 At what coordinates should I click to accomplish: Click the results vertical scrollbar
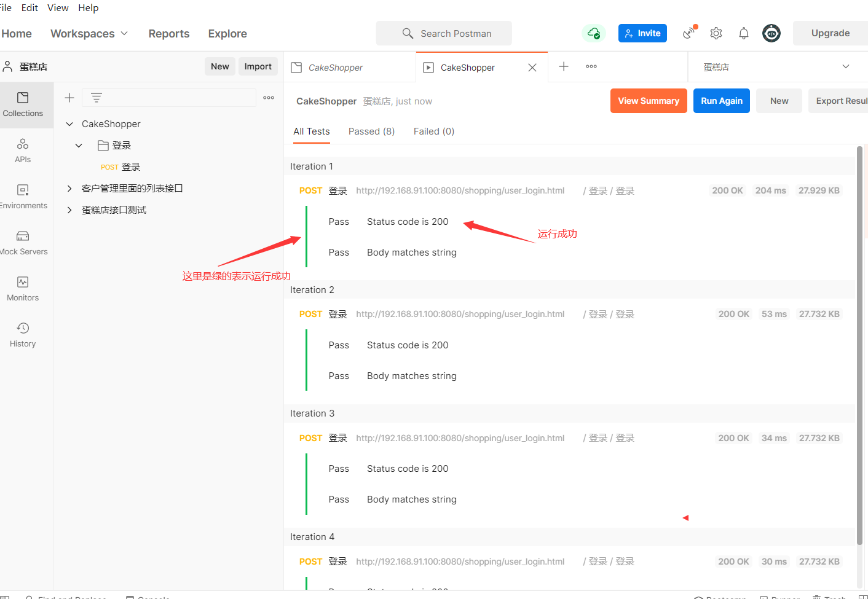pos(859,345)
